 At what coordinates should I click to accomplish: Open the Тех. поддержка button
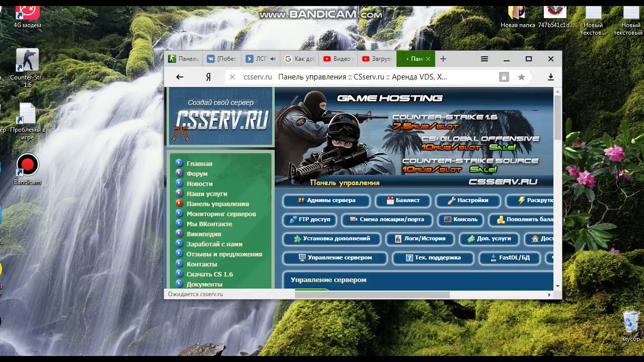[x=433, y=258]
